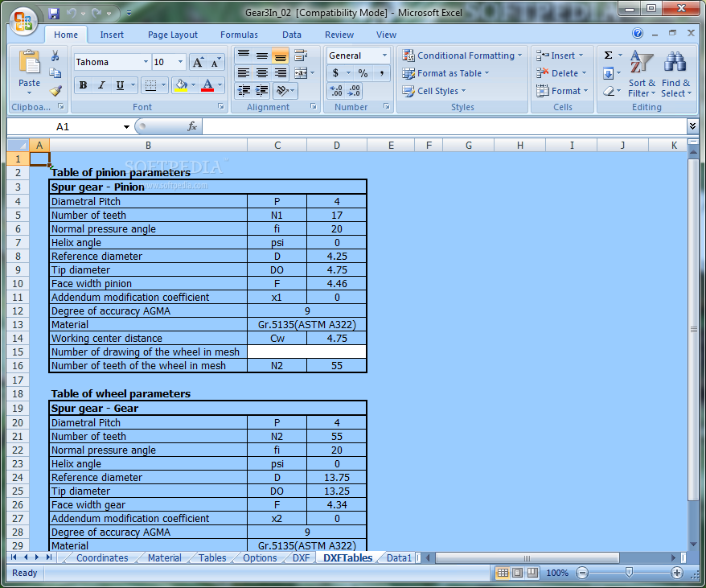The width and height of the screenshot is (706, 588).
Task: Open Cell Styles gallery
Action: (x=433, y=91)
